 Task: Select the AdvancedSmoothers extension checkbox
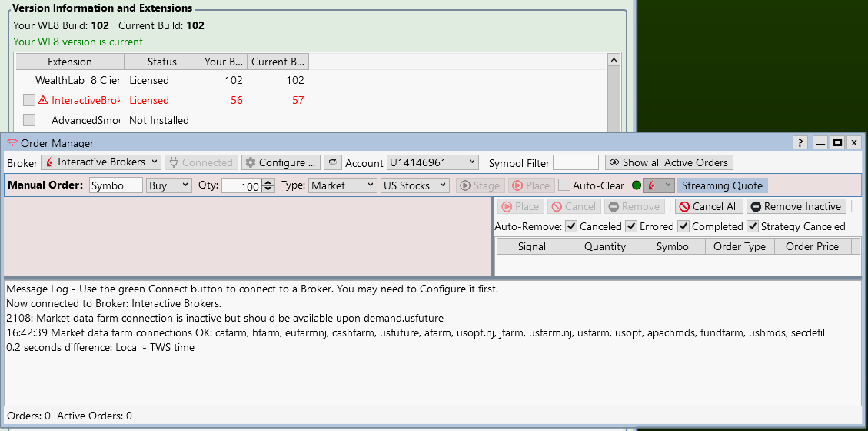point(29,120)
